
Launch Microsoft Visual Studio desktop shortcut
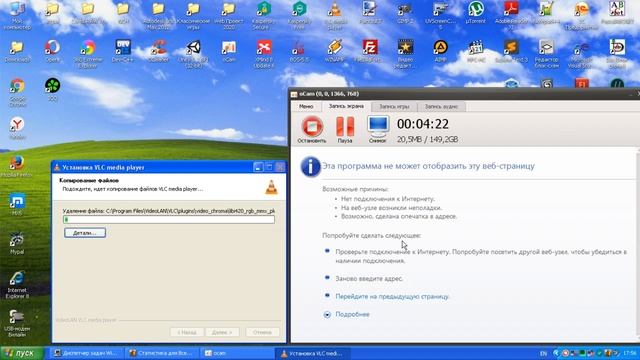(582, 54)
